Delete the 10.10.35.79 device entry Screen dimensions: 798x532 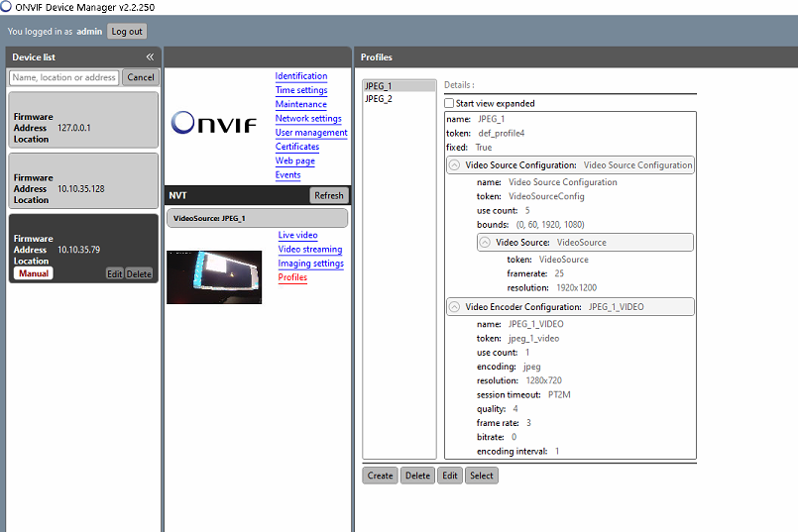(x=139, y=273)
